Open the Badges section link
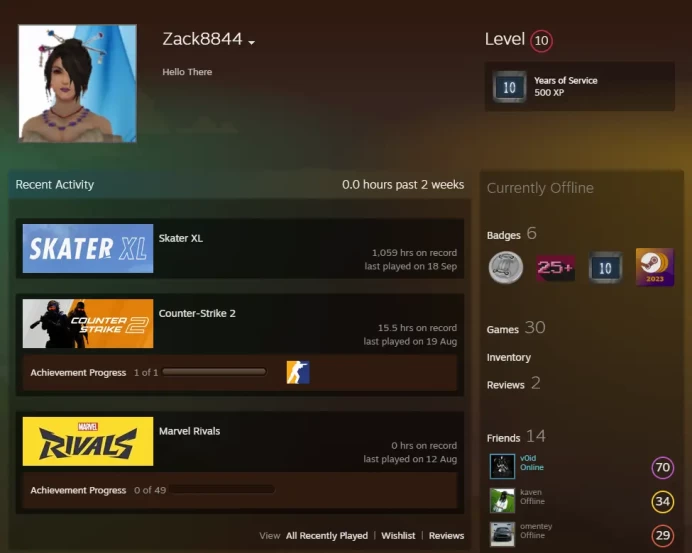Viewport: 692px width, 553px height. coord(511,234)
